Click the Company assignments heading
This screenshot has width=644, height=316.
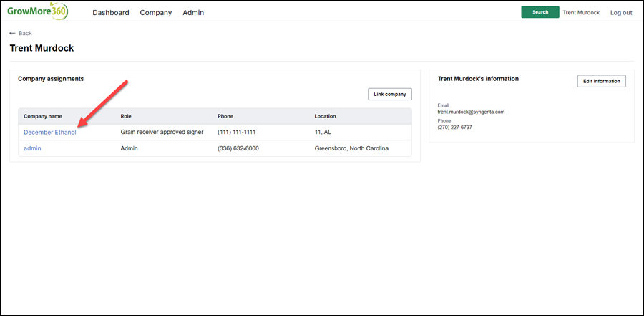coord(51,79)
